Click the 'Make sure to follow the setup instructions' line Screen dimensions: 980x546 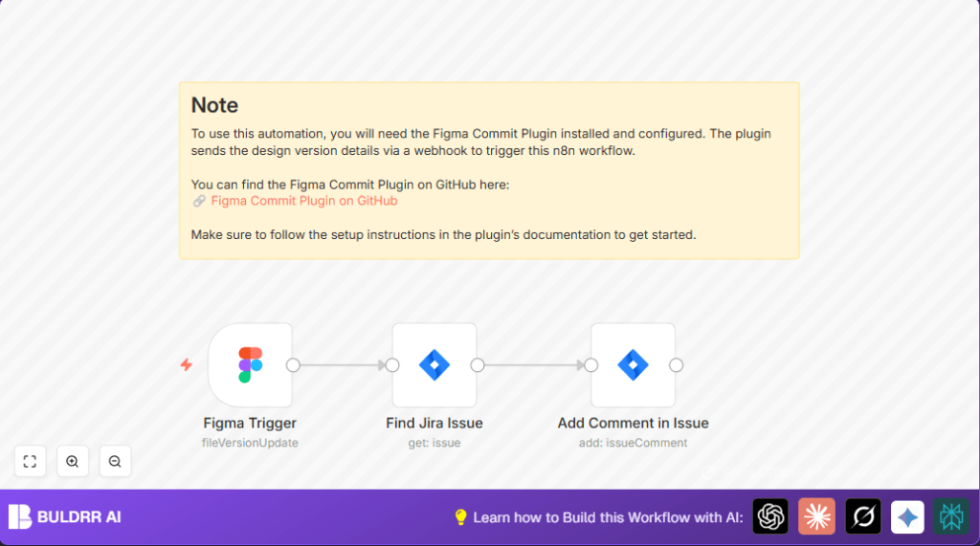point(443,235)
